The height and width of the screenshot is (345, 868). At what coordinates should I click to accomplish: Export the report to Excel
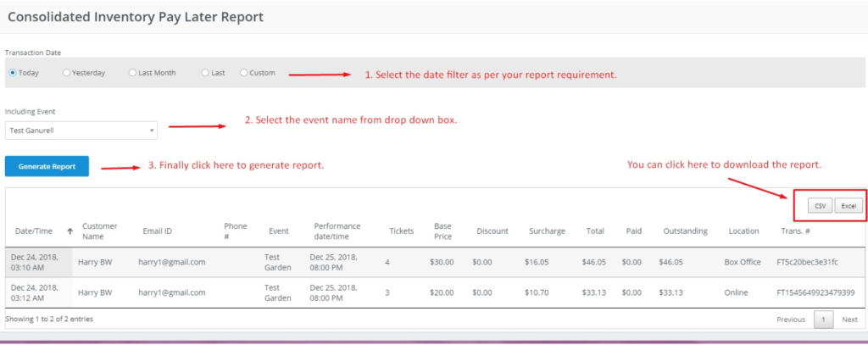[x=848, y=206]
